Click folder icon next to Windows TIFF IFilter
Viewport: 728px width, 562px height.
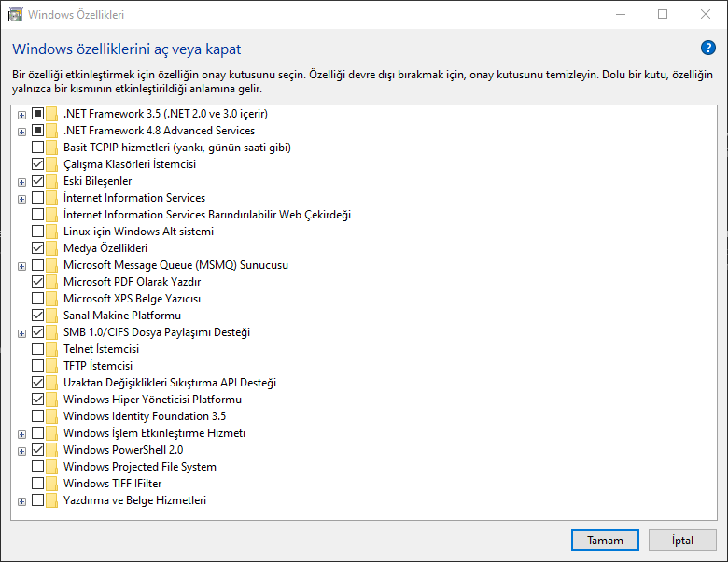tap(52, 484)
